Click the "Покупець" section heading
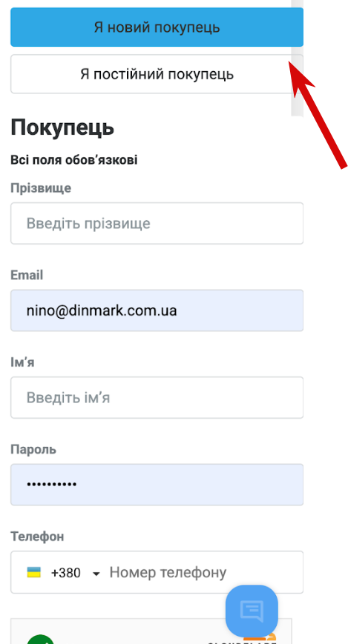The width and height of the screenshot is (348, 644). pyautogui.click(x=62, y=127)
